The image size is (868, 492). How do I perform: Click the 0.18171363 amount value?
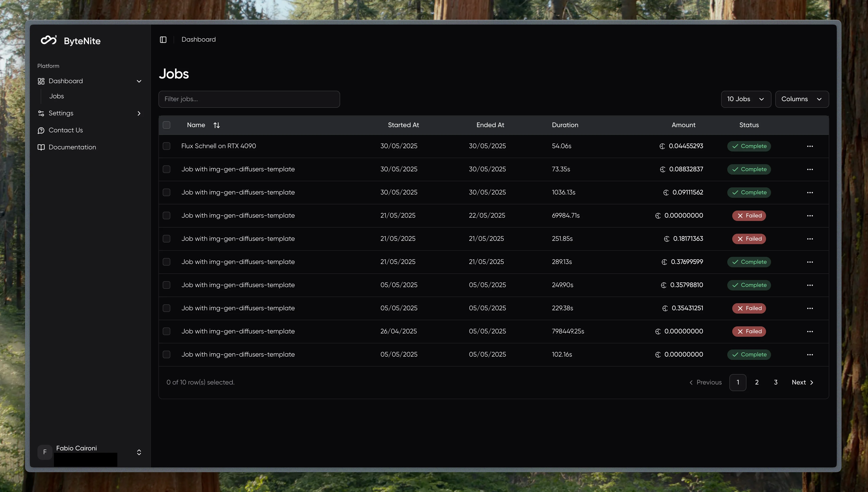688,239
